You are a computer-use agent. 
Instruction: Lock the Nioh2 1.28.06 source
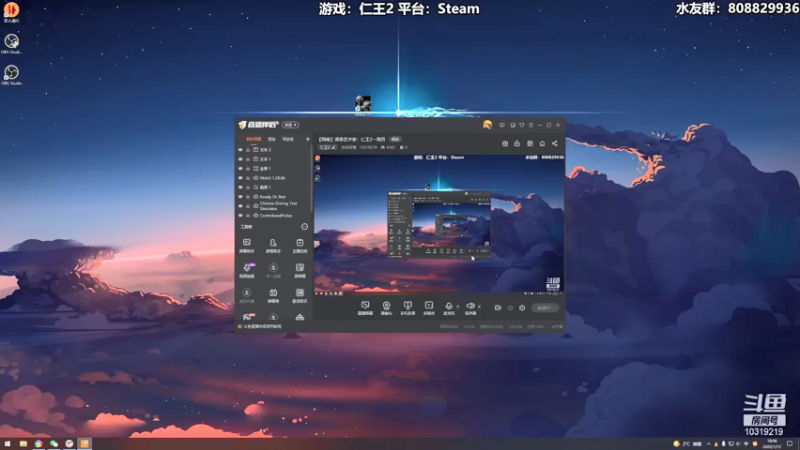(248, 178)
